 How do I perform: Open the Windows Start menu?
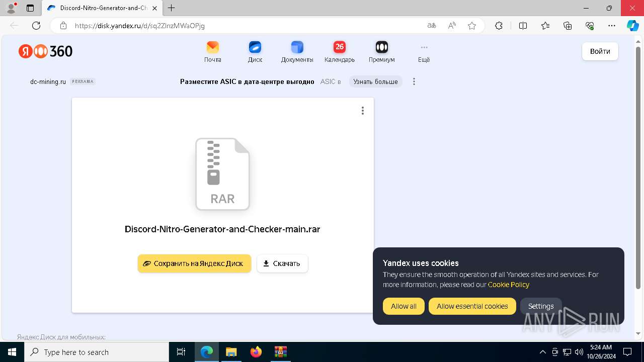tap(12, 352)
